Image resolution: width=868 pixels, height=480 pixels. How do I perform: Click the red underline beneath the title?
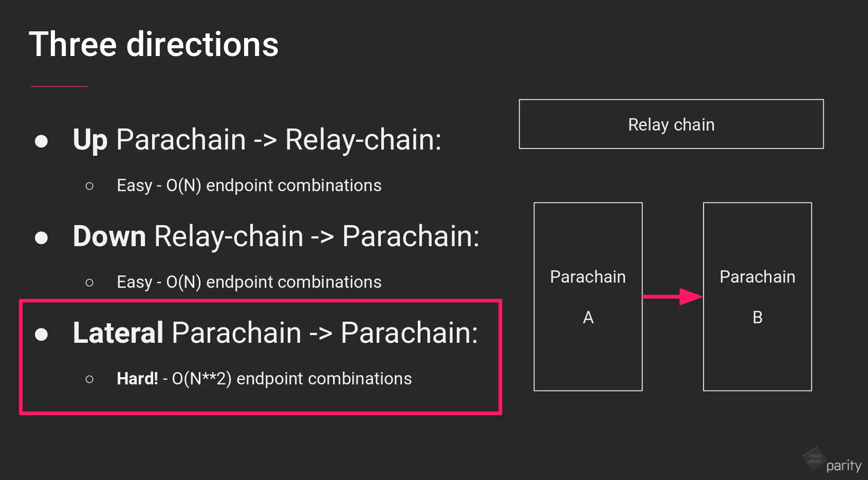click(59, 86)
